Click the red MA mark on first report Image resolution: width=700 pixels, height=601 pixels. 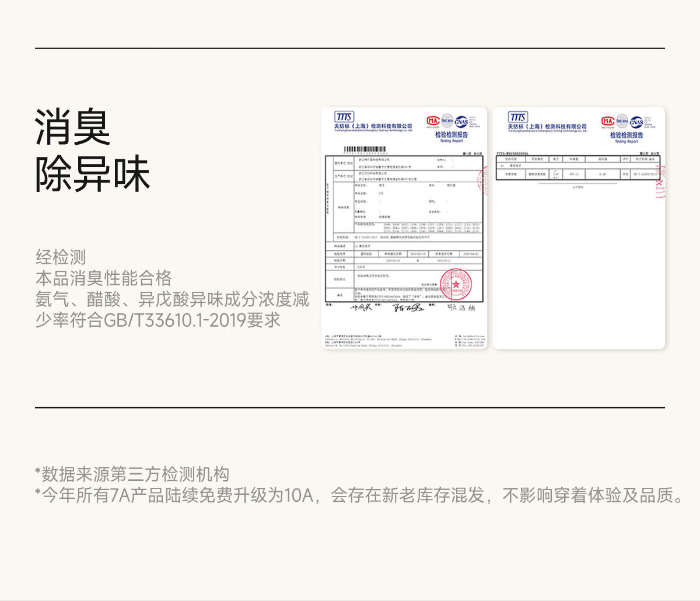tap(432, 121)
